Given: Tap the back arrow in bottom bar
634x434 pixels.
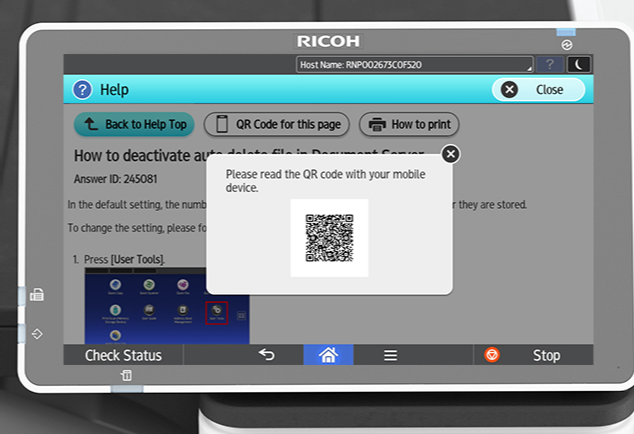Looking at the screenshot, I should click(x=267, y=355).
